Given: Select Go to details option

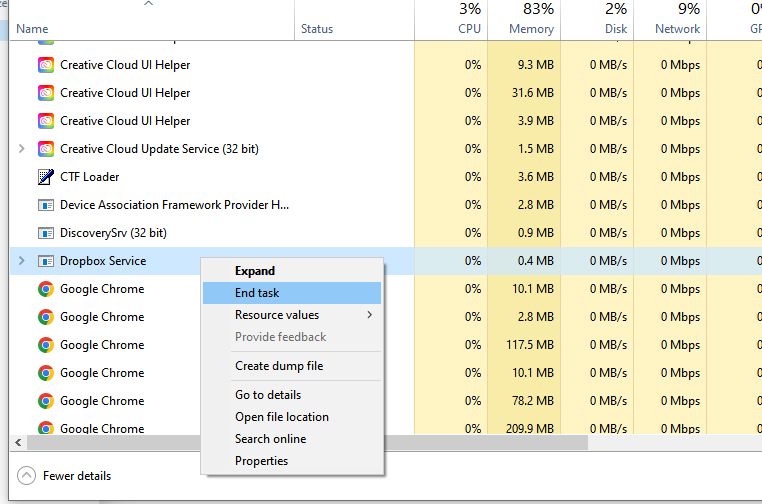Looking at the screenshot, I should point(267,395).
